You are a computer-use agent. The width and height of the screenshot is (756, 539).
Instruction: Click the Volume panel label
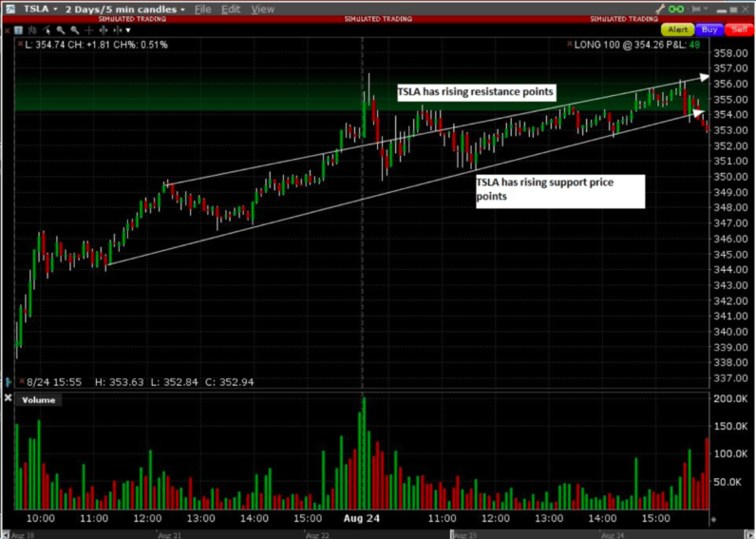pos(39,400)
